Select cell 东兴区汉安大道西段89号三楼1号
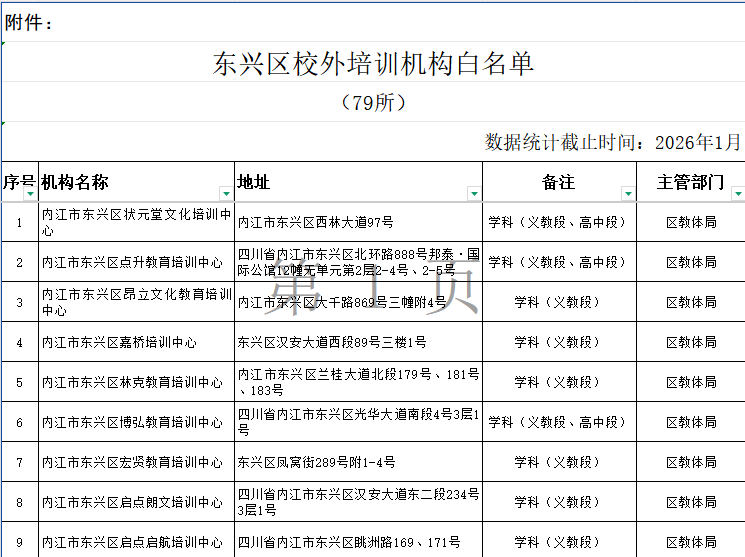 coord(358,342)
